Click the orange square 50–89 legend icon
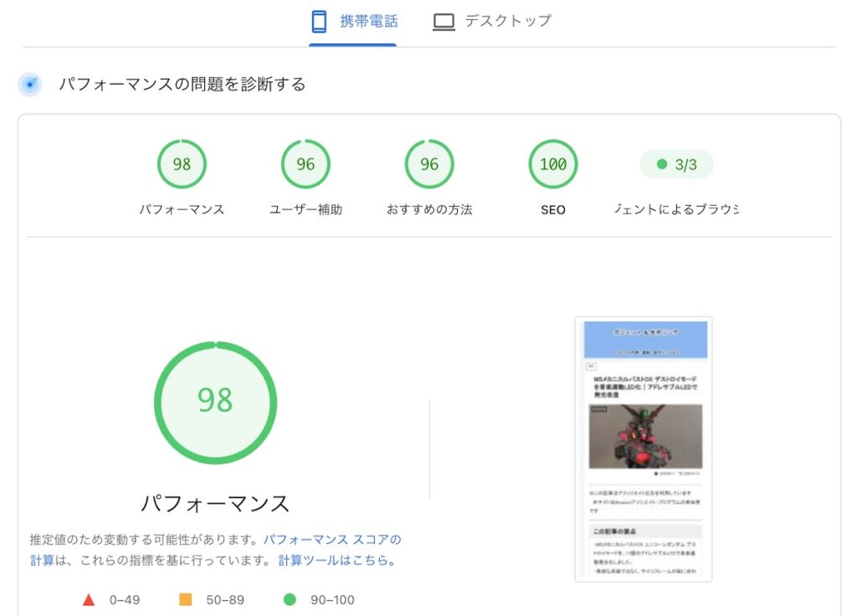857x616 pixels. coord(186,599)
